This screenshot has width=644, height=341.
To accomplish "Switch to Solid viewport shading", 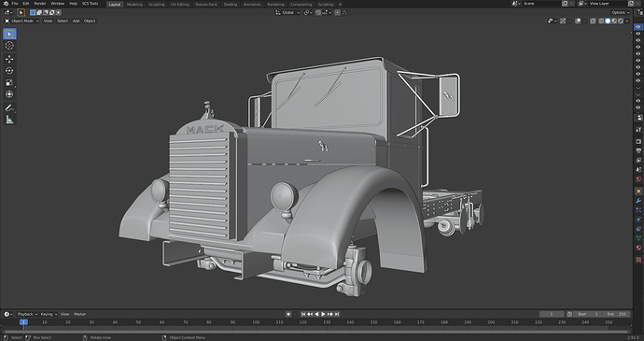I will click(x=608, y=21).
